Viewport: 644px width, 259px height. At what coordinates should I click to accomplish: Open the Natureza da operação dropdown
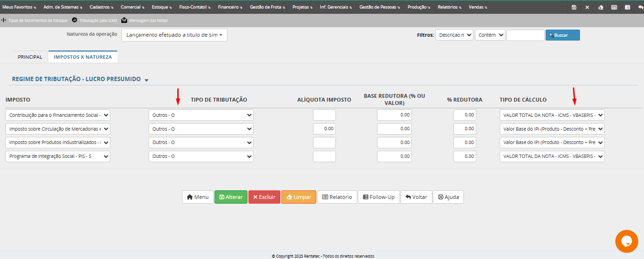tap(174, 35)
